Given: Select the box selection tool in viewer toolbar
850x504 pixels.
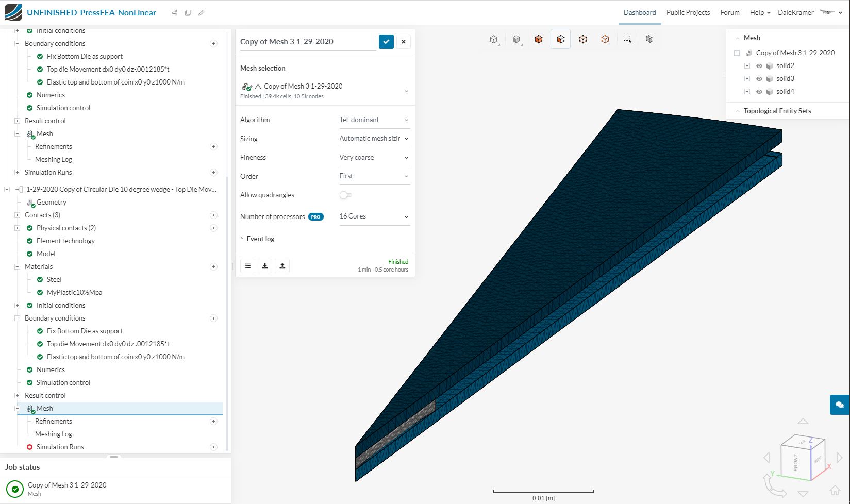Looking at the screenshot, I should (x=627, y=39).
